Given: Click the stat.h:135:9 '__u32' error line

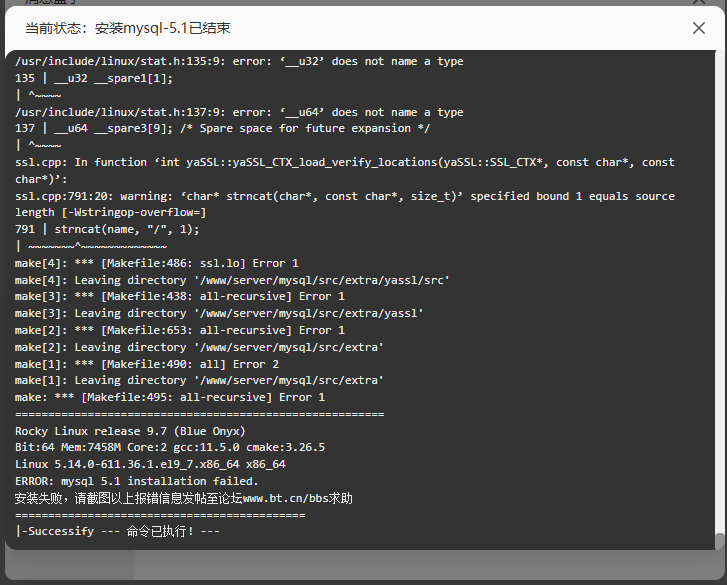Looking at the screenshot, I should coord(239,61).
